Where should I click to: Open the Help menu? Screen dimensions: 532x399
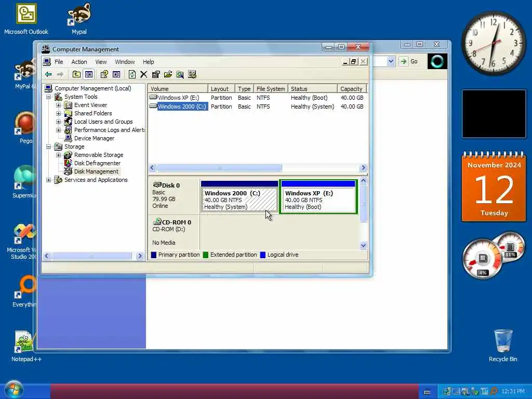(x=148, y=62)
